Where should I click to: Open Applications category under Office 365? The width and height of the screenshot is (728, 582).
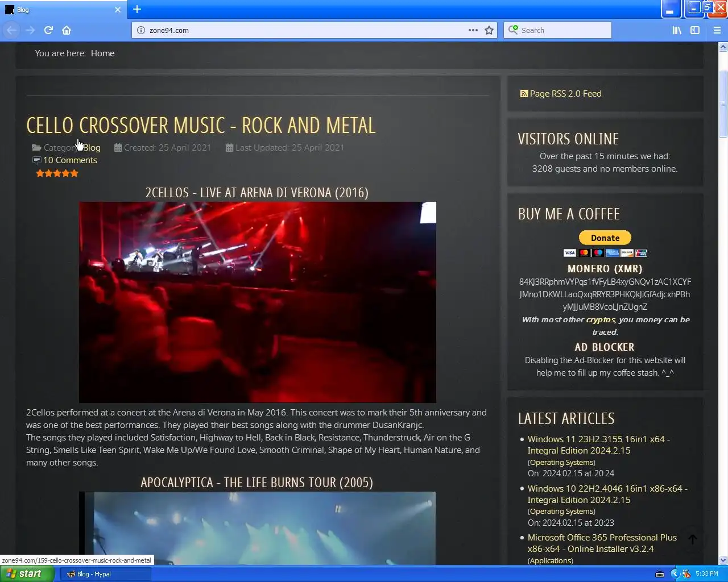pyautogui.click(x=550, y=561)
